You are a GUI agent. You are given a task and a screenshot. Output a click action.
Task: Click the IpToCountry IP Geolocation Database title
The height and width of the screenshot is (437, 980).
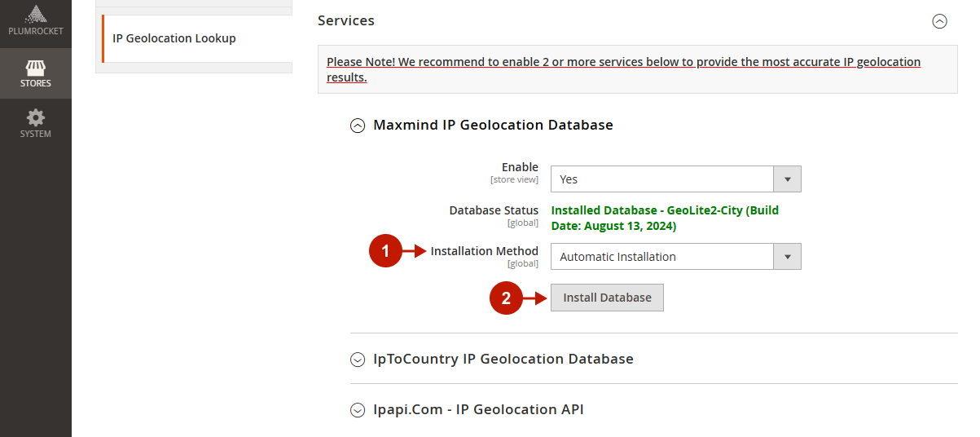503,359
